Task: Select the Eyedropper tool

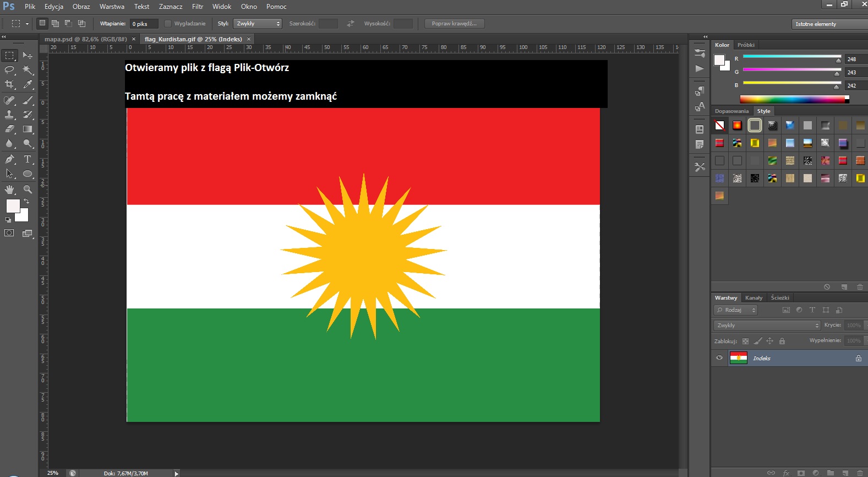Action: click(x=28, y=84)
